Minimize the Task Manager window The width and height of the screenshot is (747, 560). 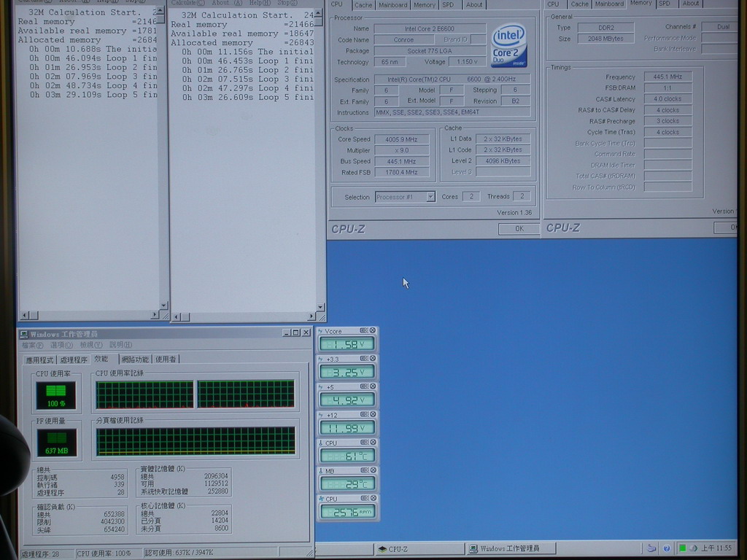pos(286,332)
